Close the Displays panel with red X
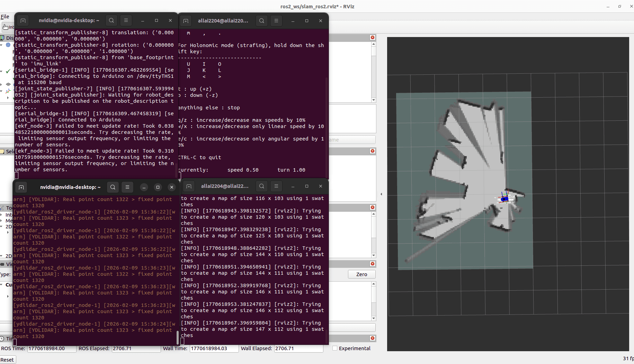The width and height of the screenshot is (634, 364). [373, 37]
